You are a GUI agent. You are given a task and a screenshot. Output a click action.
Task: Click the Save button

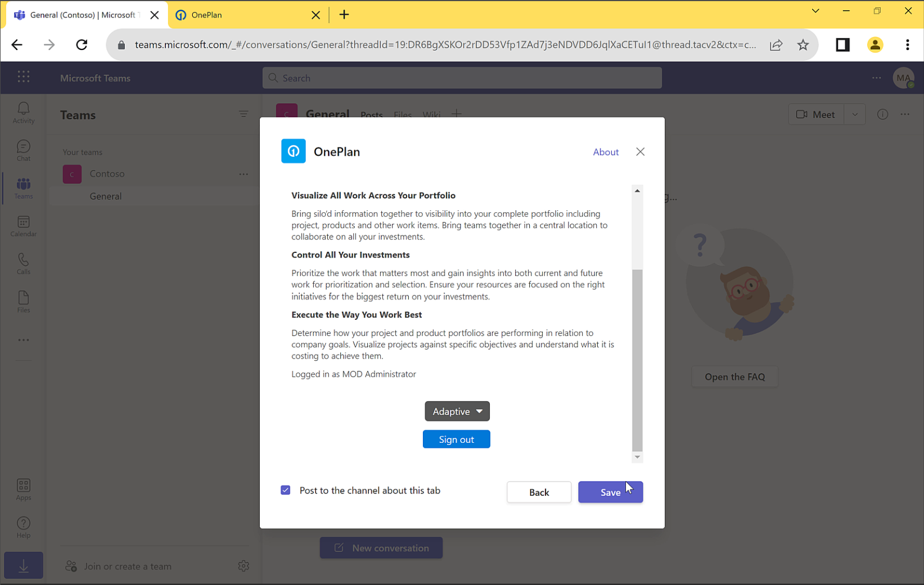pos(610,492)
